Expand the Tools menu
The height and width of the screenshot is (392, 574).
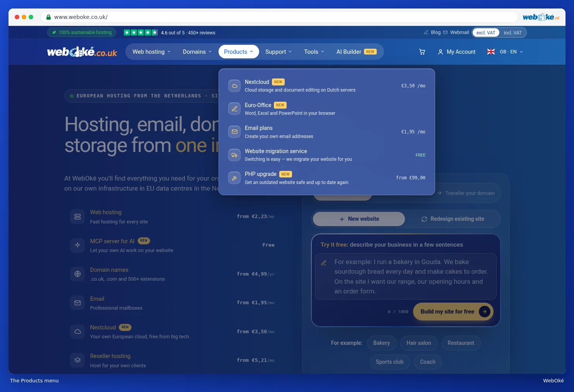click(314, 52)
